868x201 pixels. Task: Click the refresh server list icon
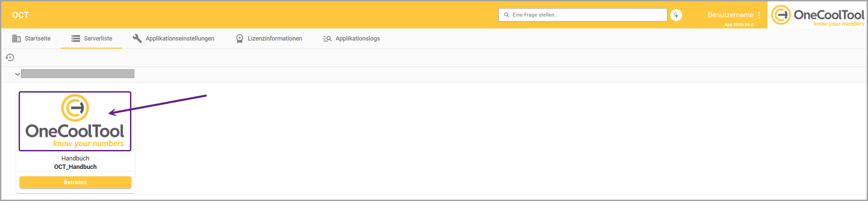(x=10, y=57)
